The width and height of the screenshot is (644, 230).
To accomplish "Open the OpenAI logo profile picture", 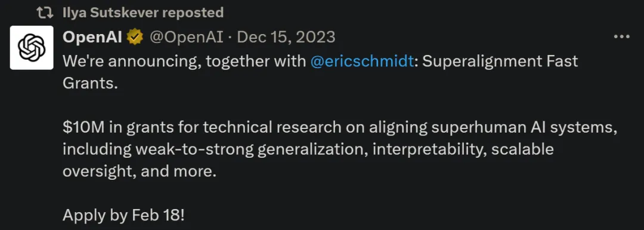I will click(x=32, y=48).
